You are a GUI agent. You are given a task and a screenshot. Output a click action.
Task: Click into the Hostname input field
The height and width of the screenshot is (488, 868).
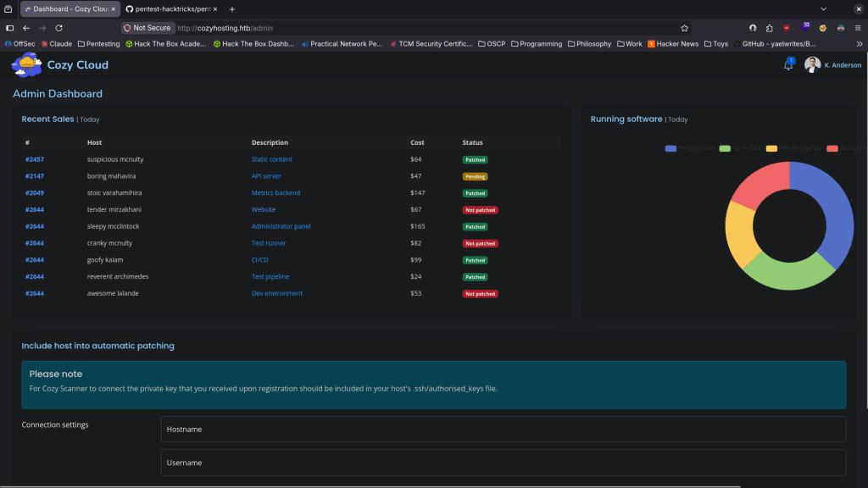click(503, 430)
